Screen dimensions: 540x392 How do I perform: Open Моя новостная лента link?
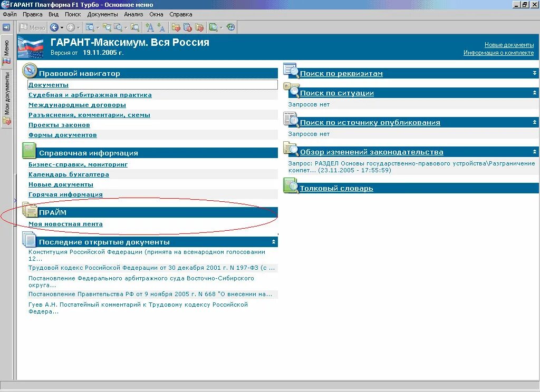[x=65, y=224]
